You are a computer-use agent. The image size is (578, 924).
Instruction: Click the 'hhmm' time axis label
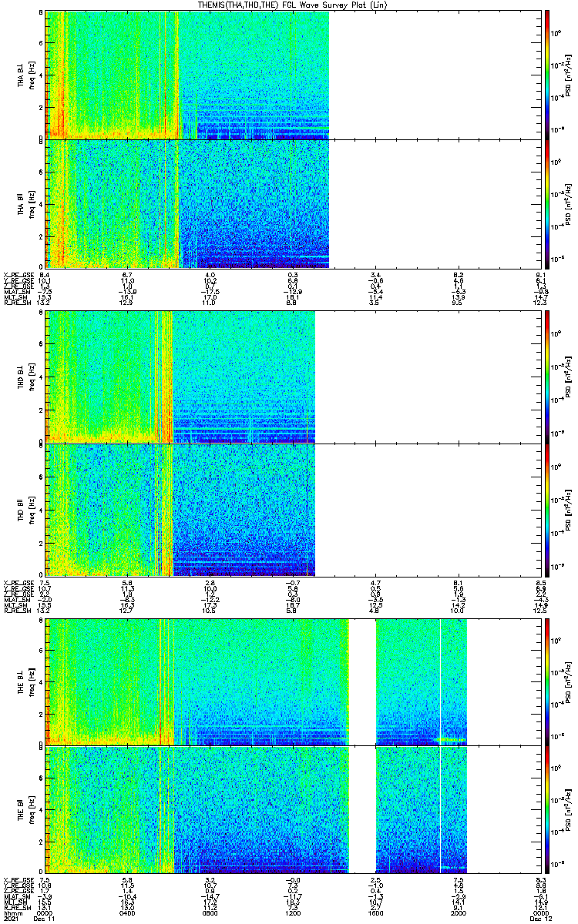click(12, 912)
